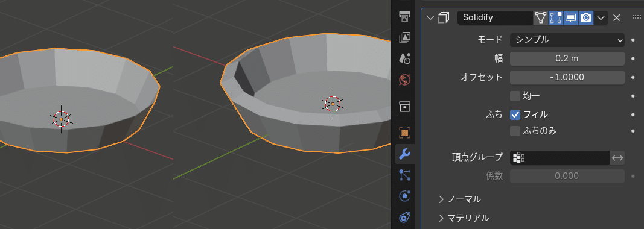
Task: Toggle On Cage display for Solidify
Action: pyautogui.click(x=541, y=17)
